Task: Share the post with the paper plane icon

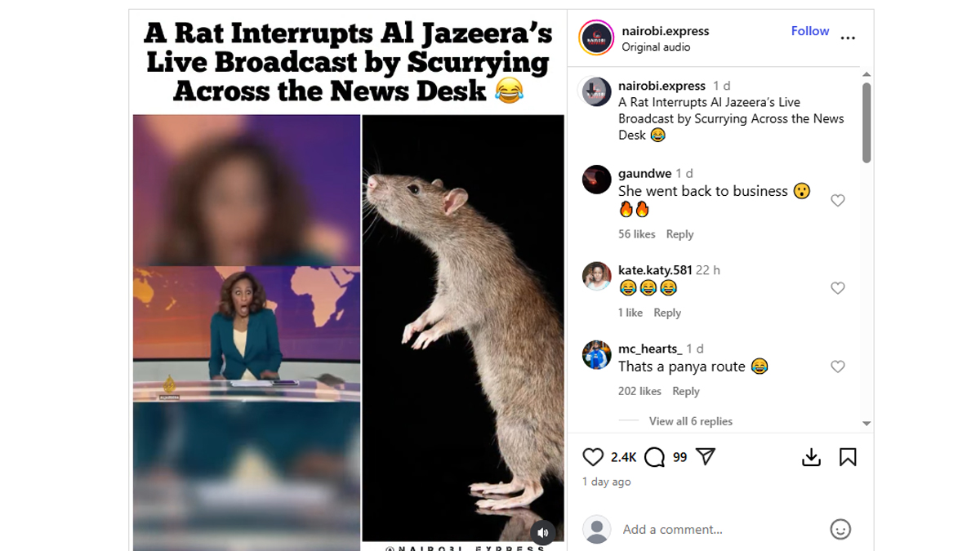Action: (x=706, y=457)
